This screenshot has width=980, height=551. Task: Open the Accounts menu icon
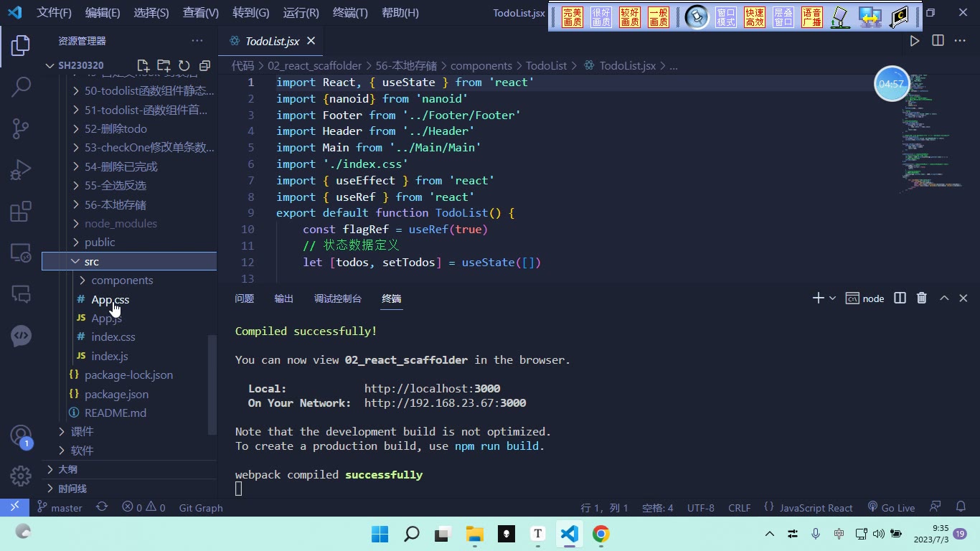[21, 435]
